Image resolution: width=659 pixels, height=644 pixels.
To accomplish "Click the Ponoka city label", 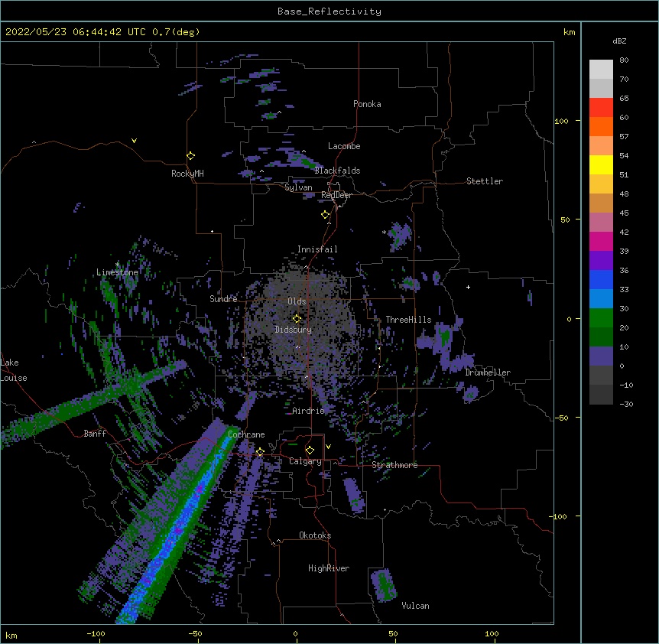I will (367, 104).
